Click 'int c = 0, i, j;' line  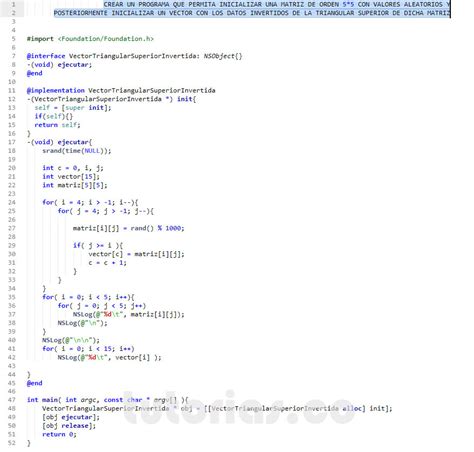73,168
